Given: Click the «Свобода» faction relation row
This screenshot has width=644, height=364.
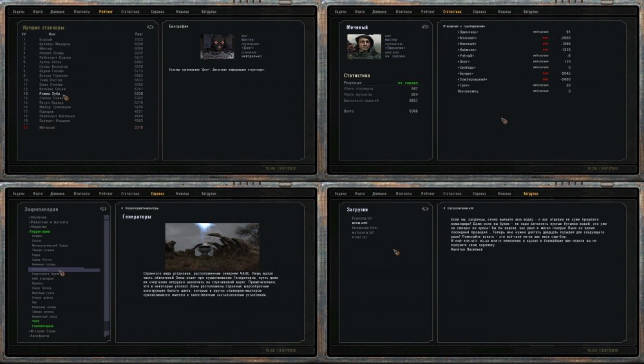Looking at the screenshot, I should coord(514,68).
